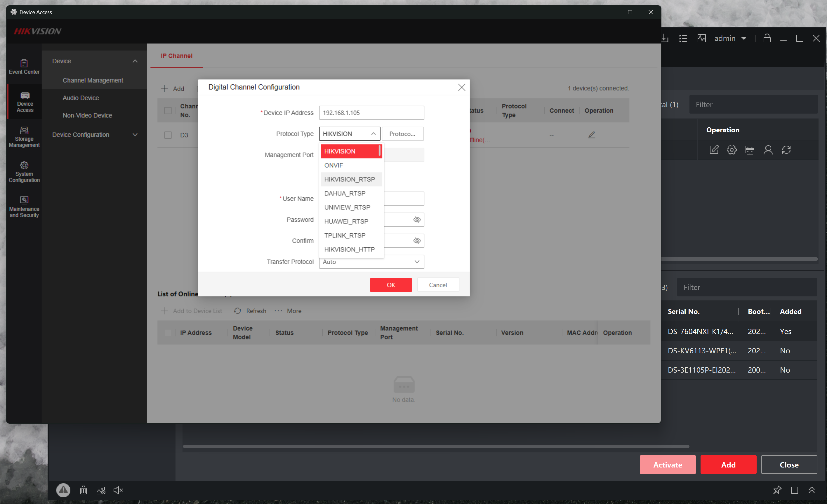Click Refresh in online device list
Viewport: 827px width, 504px height.
[x=250, y=311]
